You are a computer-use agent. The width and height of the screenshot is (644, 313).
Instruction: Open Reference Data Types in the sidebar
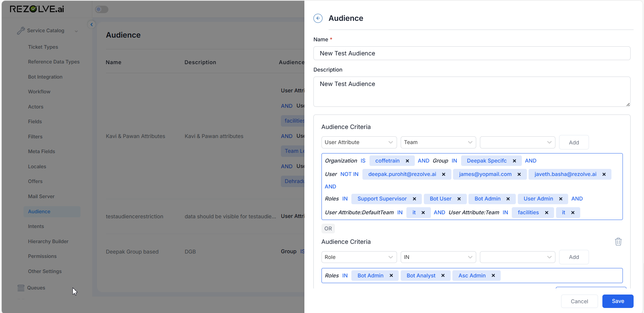point(54,62)
